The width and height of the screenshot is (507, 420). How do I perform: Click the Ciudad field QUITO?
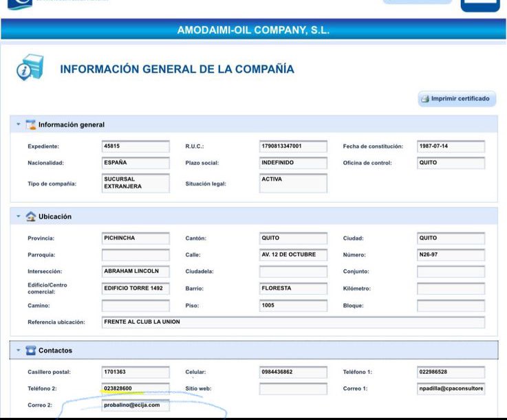tap(451, 238)
